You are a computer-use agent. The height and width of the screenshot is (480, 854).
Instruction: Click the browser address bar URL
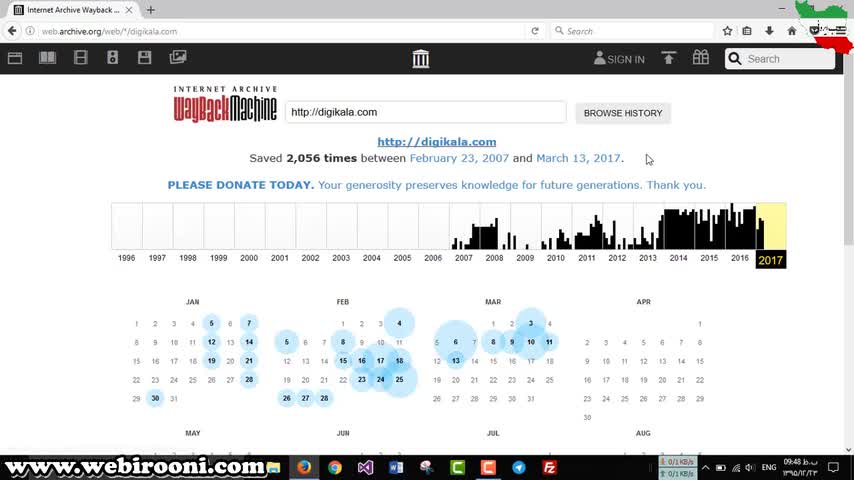(109, 32)
